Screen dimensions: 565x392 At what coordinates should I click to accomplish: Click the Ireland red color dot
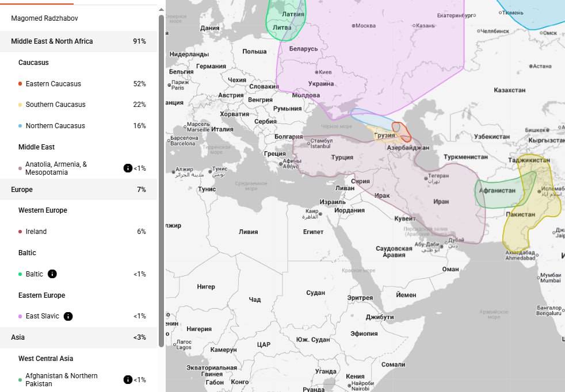pyautogui.click(x=20, y=232)
